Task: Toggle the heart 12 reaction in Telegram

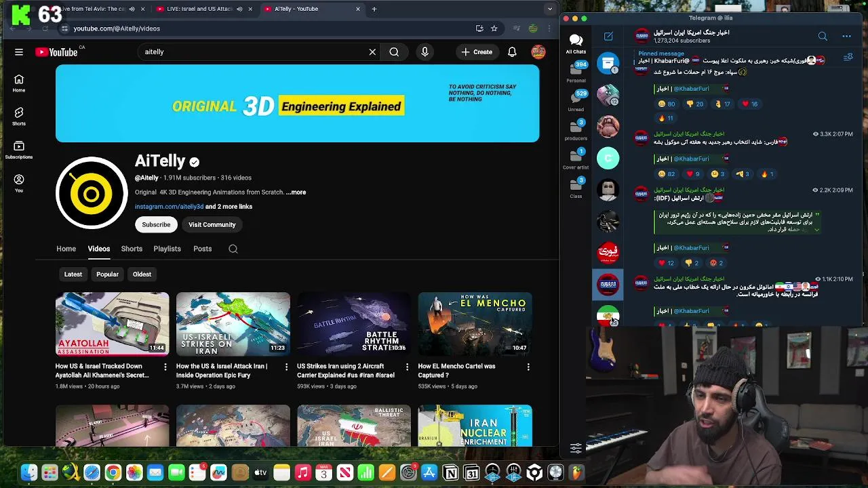Action: point(665,263)
